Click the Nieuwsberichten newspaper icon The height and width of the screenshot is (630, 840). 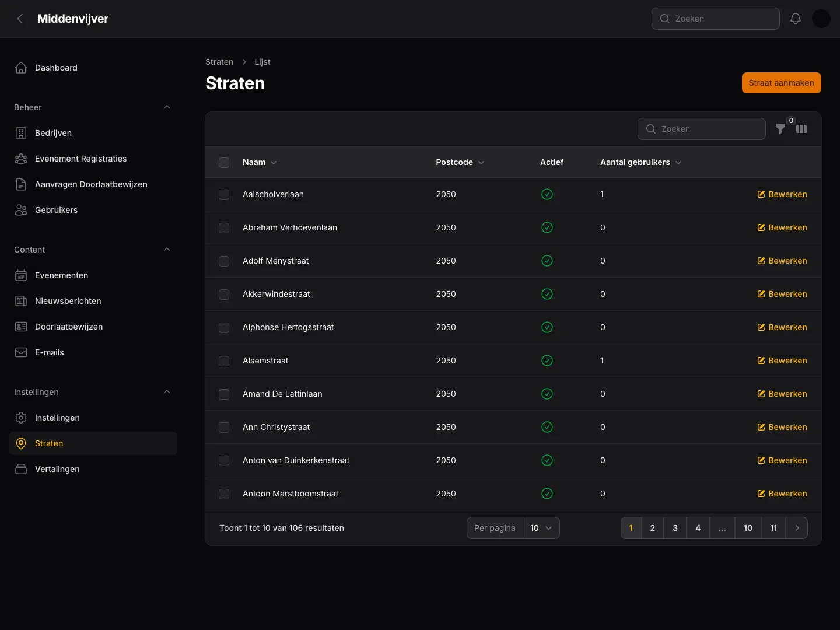[x=21, y=301]
